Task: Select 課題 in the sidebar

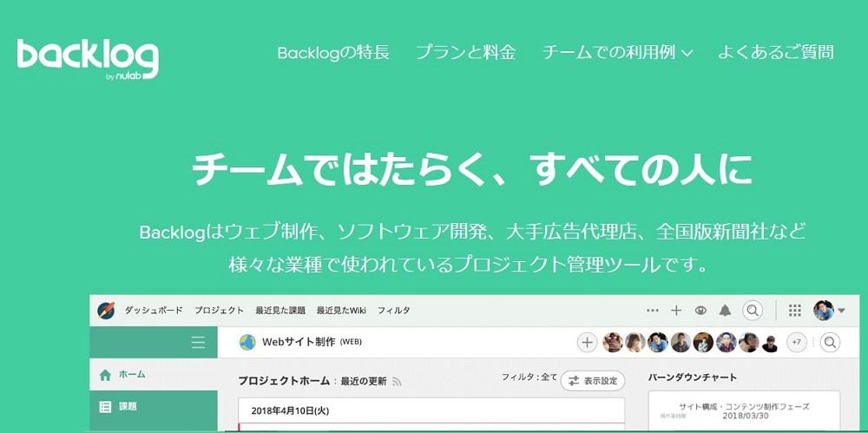Action: pos(154,407)
